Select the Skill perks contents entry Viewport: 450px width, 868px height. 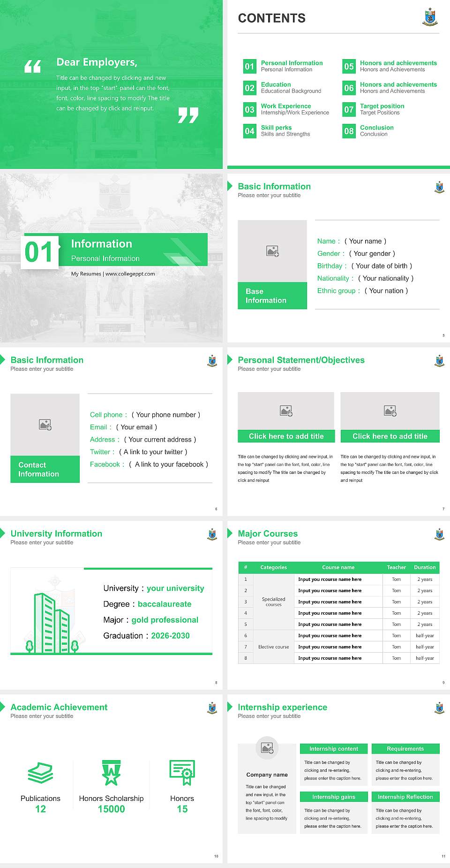285,130
